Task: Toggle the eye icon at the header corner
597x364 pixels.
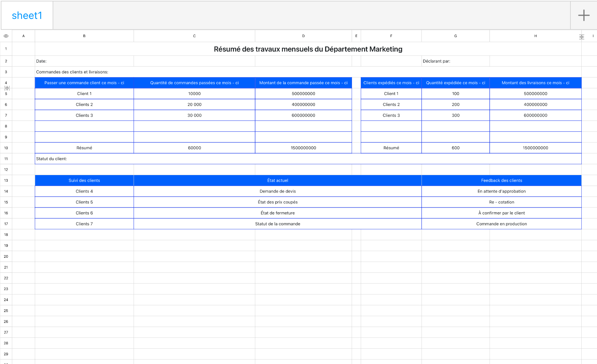Action: click(x=6, y=36)
